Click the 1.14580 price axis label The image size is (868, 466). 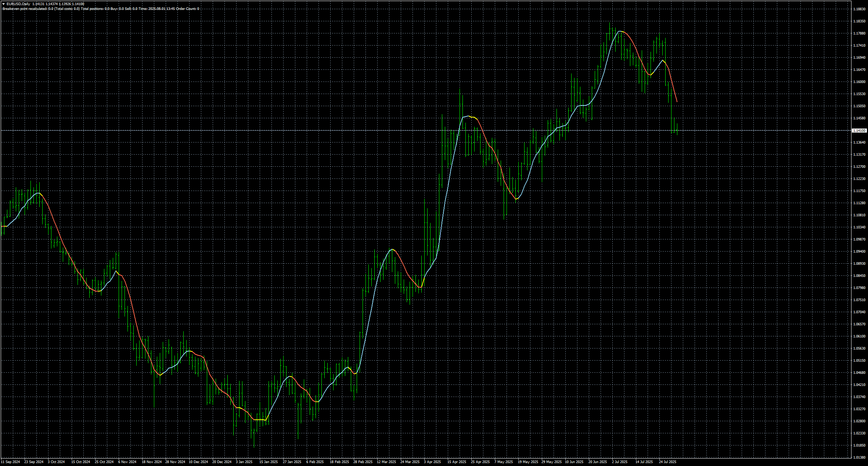(x=859, y=118)
